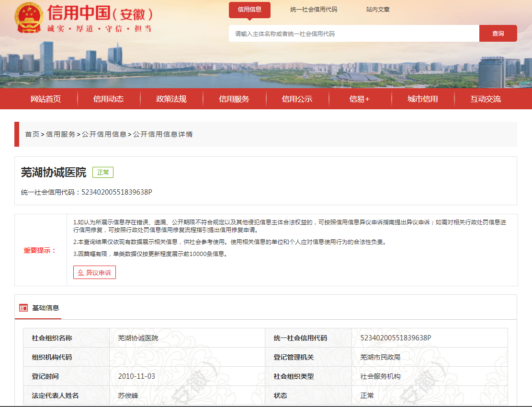The height and width of the screenshot is (407, 532).
Task: Click table value 52340200551839638P
Action: coord(396,338)
